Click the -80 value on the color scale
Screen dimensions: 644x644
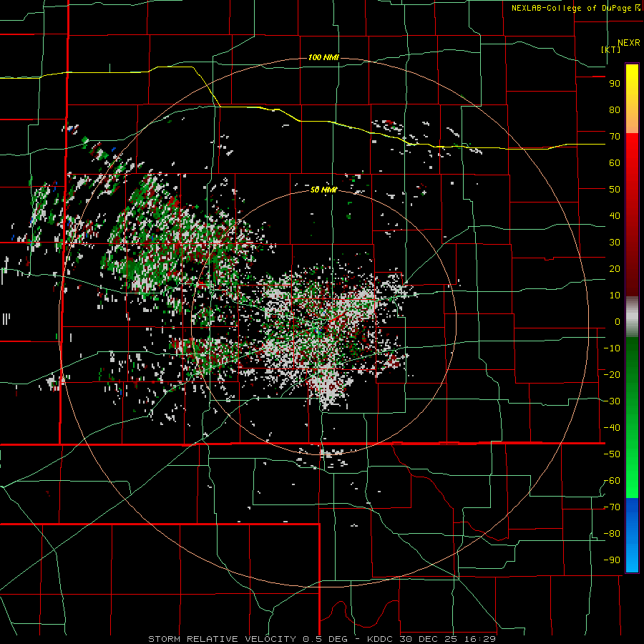tap(612, 534)
